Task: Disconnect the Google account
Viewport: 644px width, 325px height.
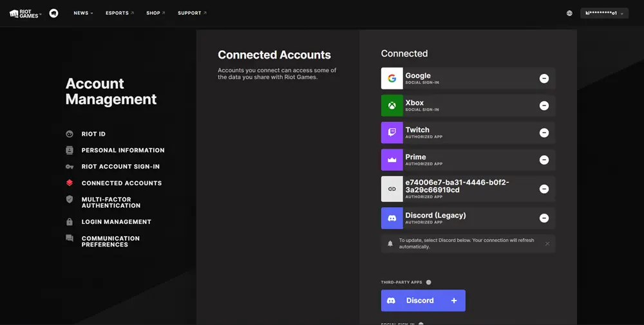Action: (x=544, y=79)
